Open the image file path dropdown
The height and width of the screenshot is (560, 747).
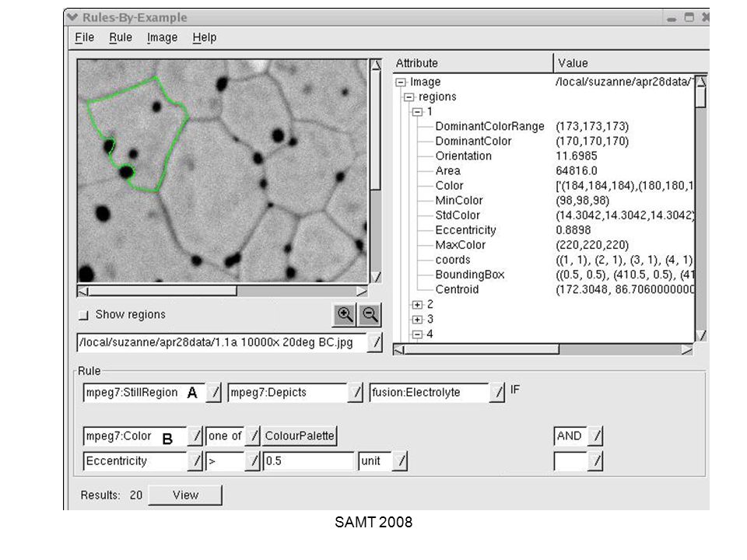pyautogui.click(x=375, y=342)
